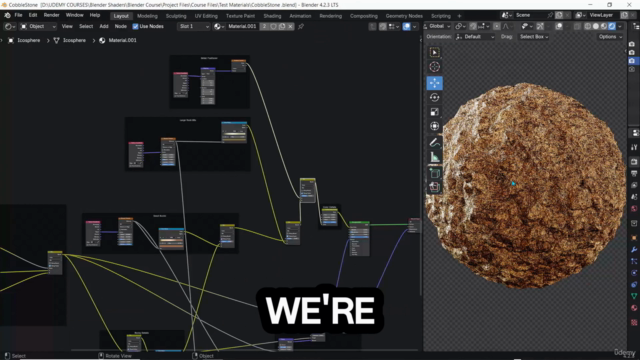Select the Add Cube tool

[x=434, y=173]
